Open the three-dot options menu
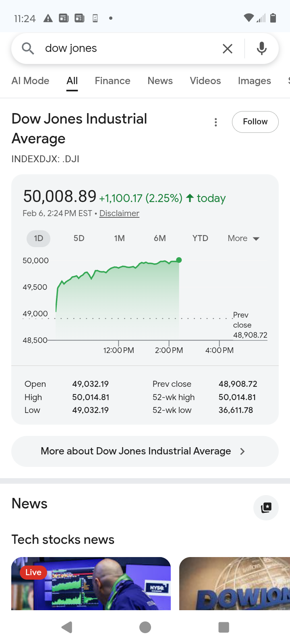 pos(216,122)
